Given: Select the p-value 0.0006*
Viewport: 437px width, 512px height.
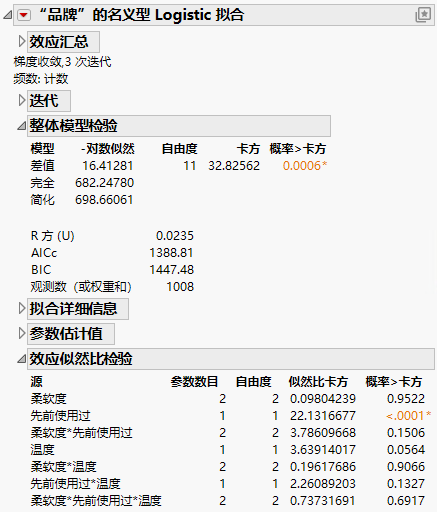Looking at the screenshot, I should (x=305, y=166).
